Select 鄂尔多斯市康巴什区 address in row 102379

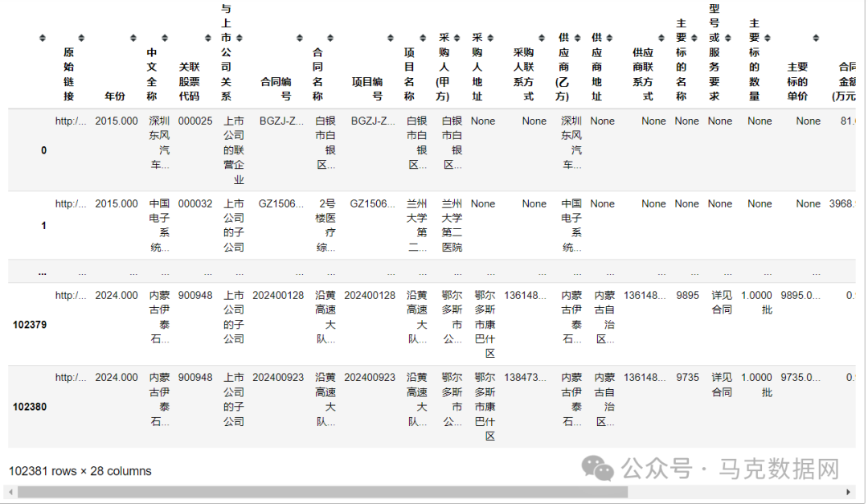pos(485,324)
